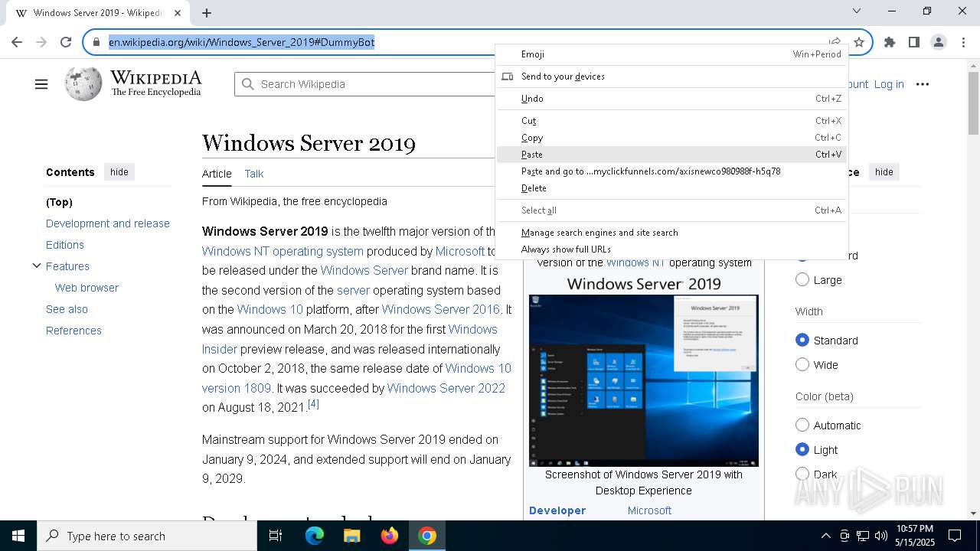Jump to References in contents
980x551 pixels.
[x=73, y=331]
